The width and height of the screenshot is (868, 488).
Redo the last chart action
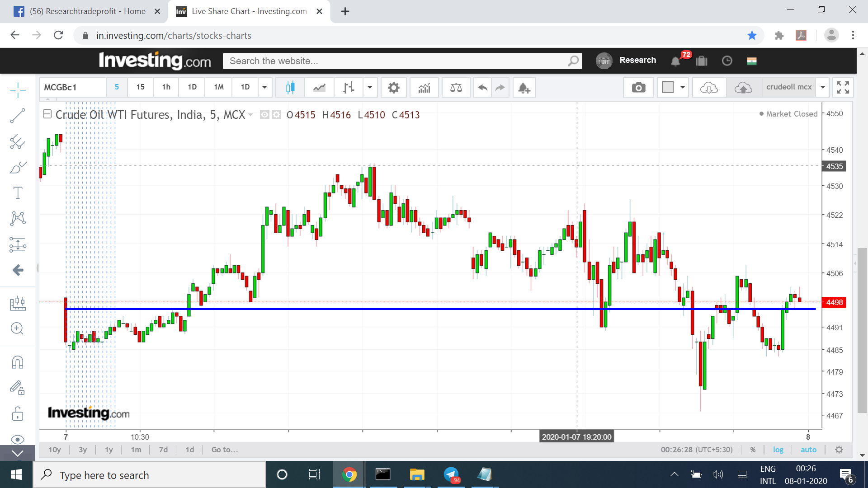click(x=500, y=87)
